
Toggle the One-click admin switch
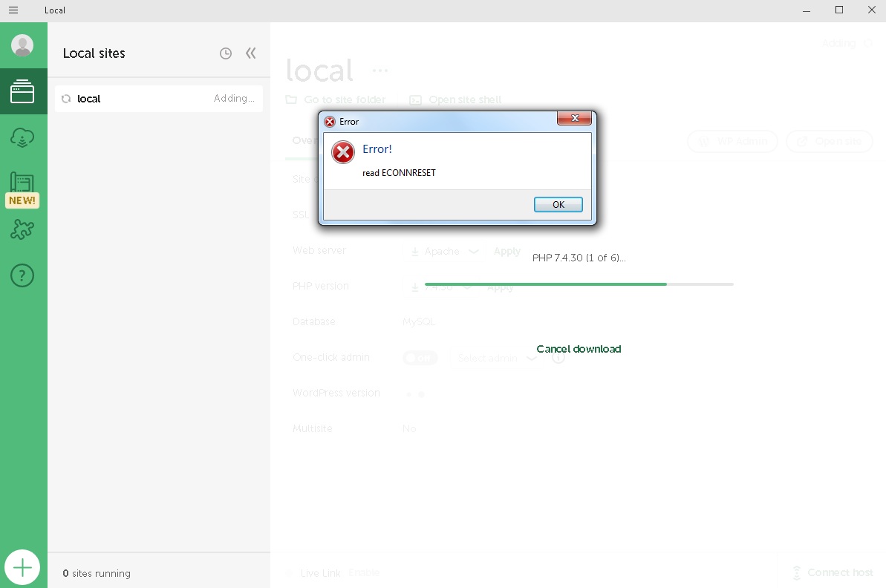pos(420,358)
